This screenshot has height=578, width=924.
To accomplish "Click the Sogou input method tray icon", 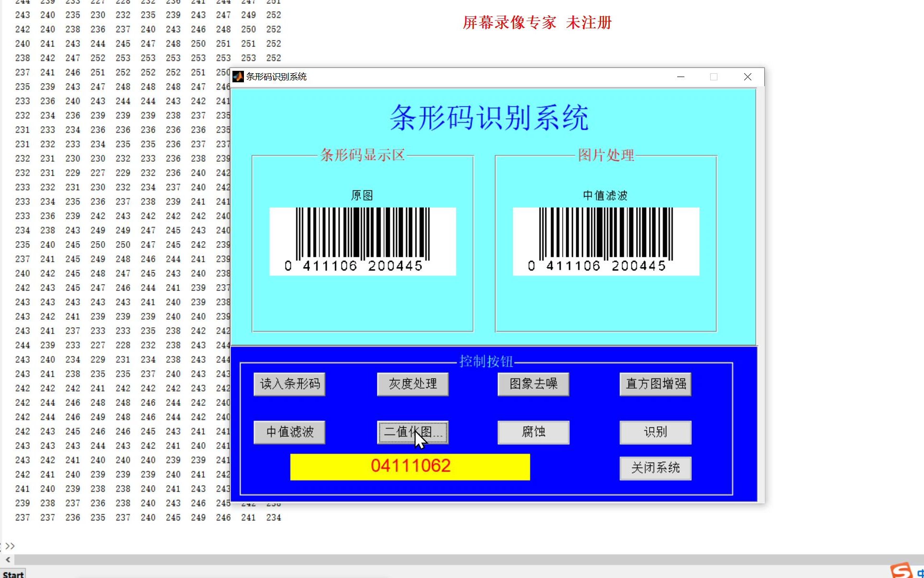I will [901, 571].
